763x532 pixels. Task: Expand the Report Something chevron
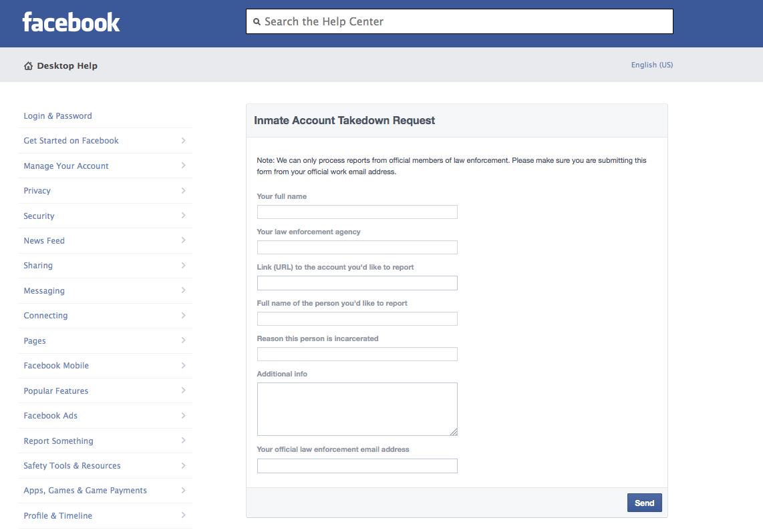click(x=183, y=441)
